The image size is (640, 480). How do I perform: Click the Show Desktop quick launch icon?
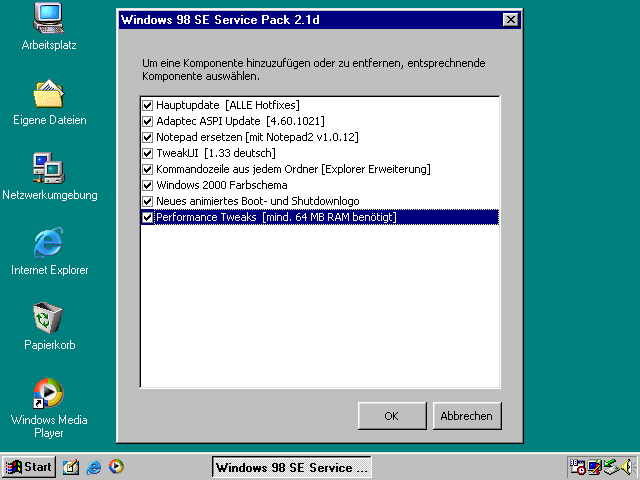click(x=71, y=467)
